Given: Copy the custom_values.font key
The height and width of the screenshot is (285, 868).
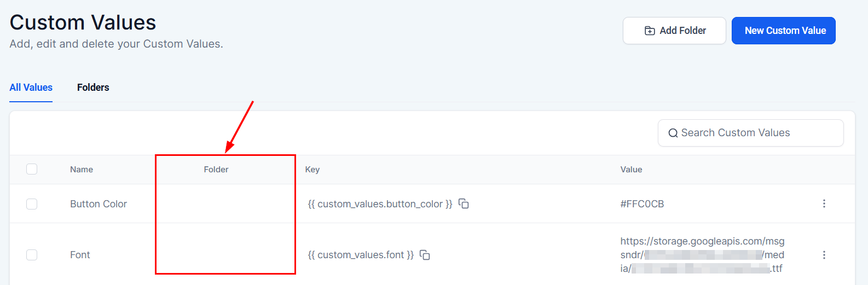Looking at the screenshot, I should (425, 255).
